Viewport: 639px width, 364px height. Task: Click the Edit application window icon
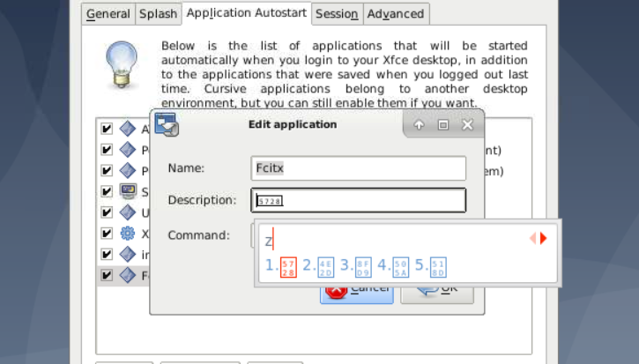167,125
